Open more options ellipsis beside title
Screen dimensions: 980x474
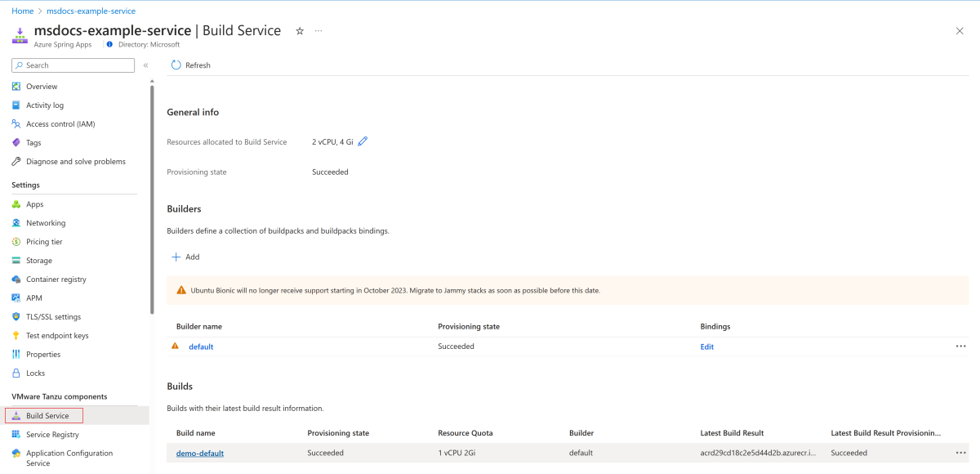point(318,31)
